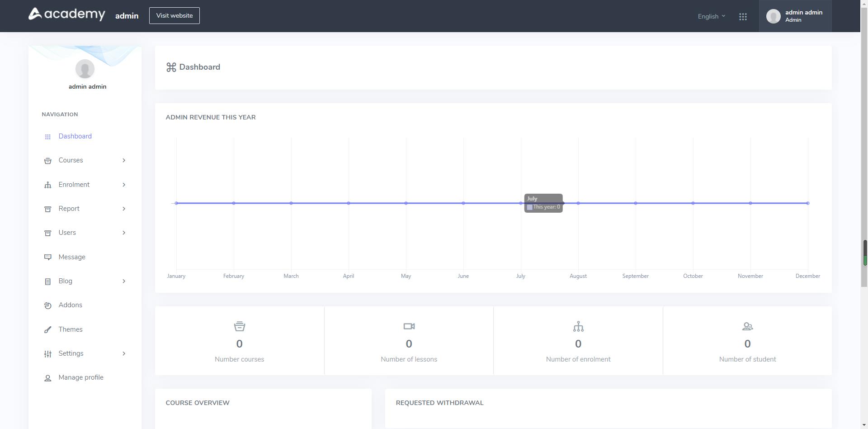Viewport: 868px width, 429px height.
Task: Go to Dashboard in navigation
Action: [x=75, y=136]
